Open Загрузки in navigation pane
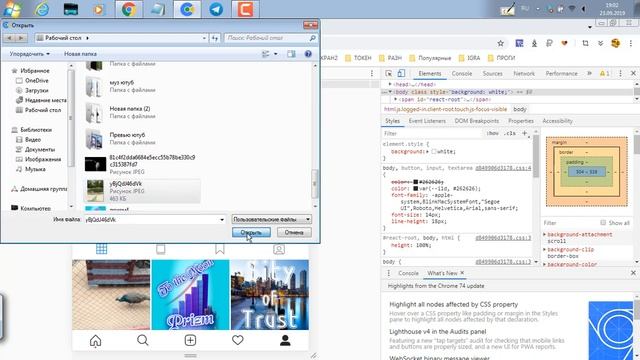This screenshot has height=360, width=640. click(36, 90)
